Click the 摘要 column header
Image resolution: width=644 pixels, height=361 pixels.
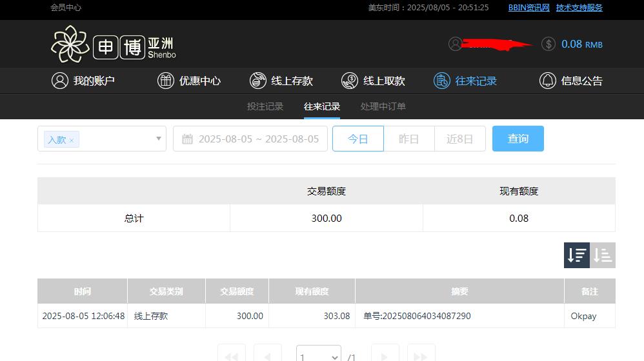pos(459,291)
